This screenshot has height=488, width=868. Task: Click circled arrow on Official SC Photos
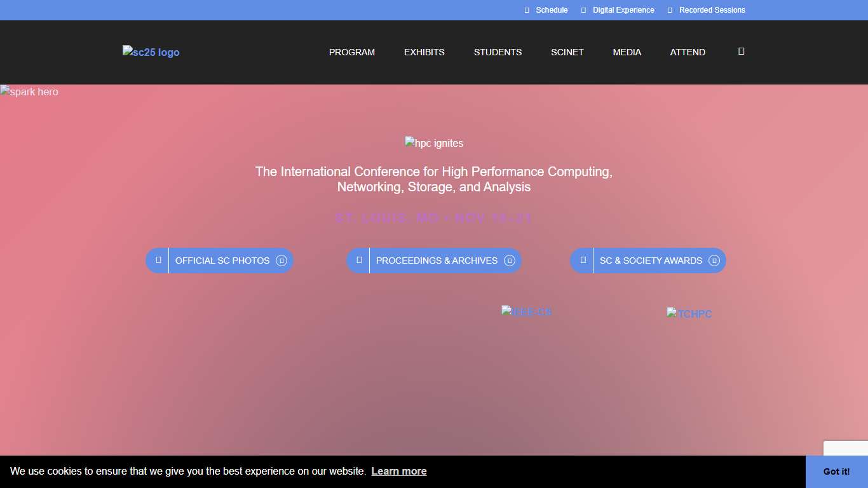(281, 261)
